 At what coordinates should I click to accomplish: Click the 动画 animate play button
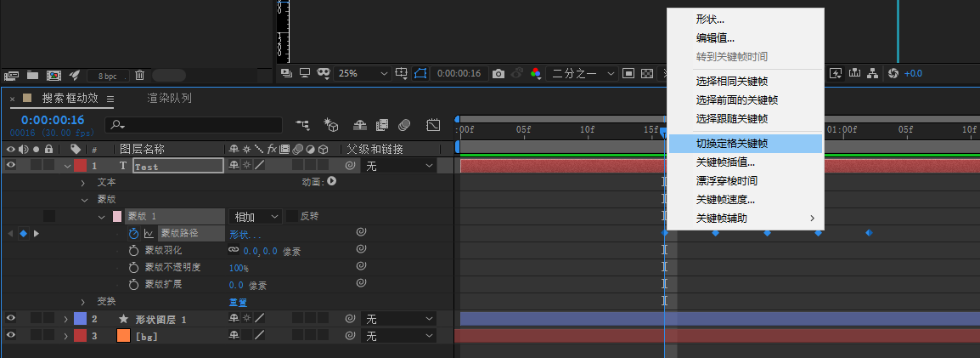(332, 181)
